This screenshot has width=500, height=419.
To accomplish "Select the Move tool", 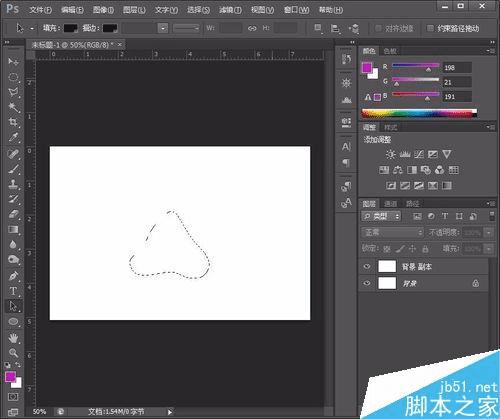I will (13, 61).
